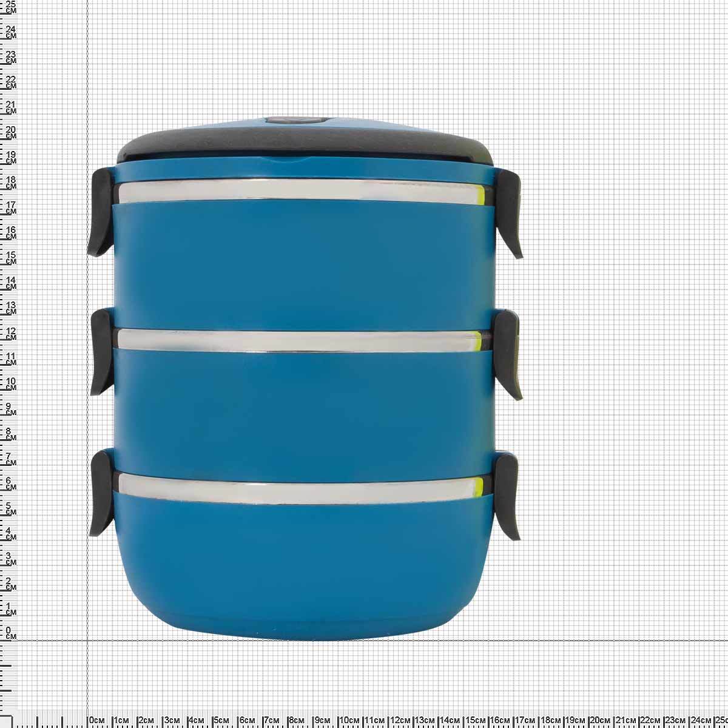This screenshot has height=728, width=728.
Task: Click the top stainless steel band
Action: [x=297, y=191]
